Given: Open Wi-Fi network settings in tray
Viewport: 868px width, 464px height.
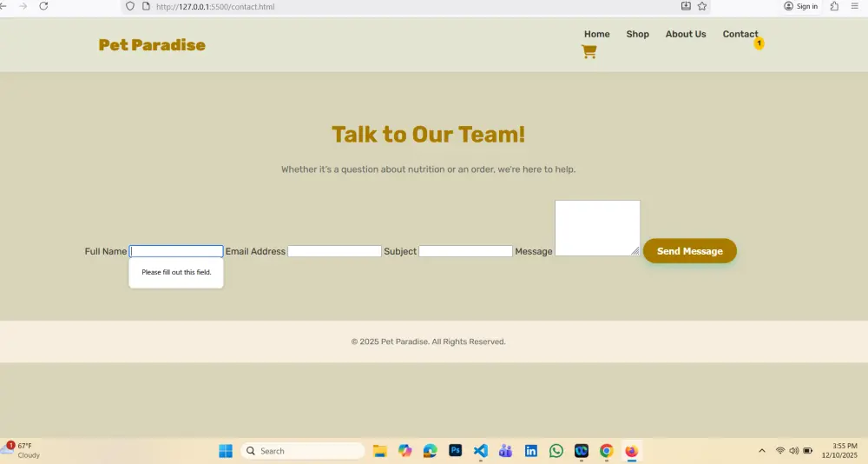Looking at the screenshot, I should 780,451.
